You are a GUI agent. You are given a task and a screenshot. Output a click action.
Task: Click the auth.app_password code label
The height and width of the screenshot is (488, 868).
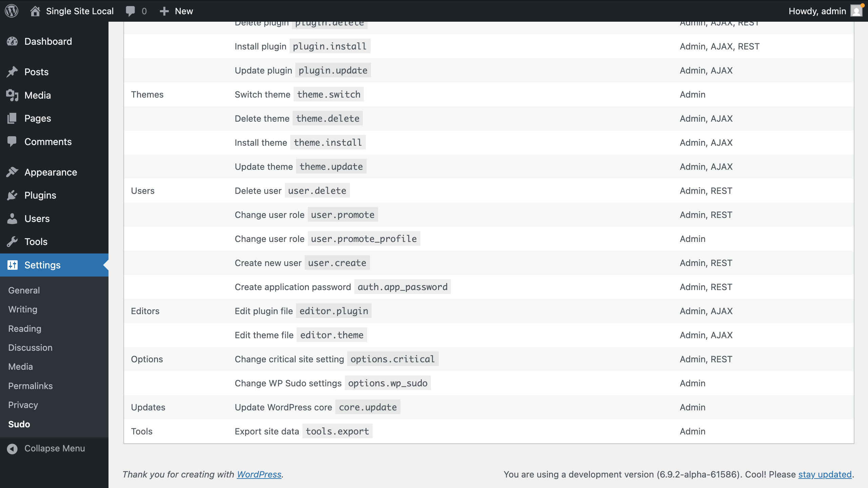[402, 287]
